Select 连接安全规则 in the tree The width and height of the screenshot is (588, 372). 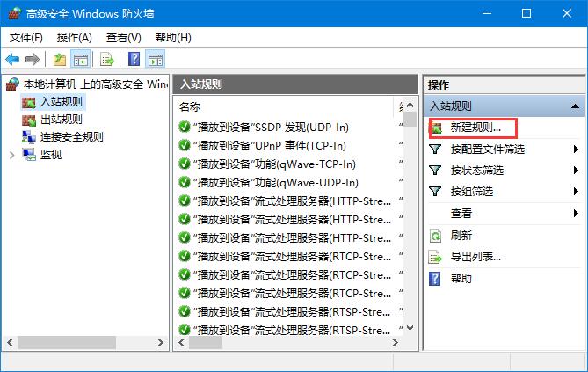coord(71,137)
